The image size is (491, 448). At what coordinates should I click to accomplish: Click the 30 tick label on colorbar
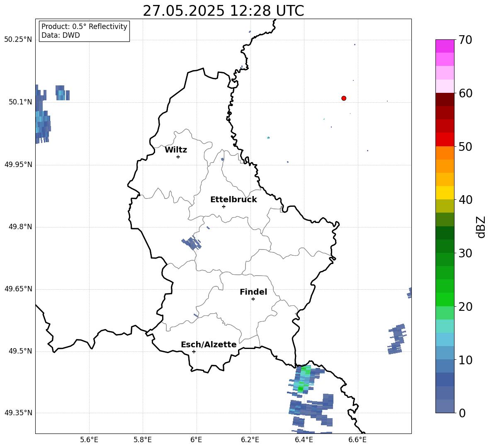tap(465, 253)
